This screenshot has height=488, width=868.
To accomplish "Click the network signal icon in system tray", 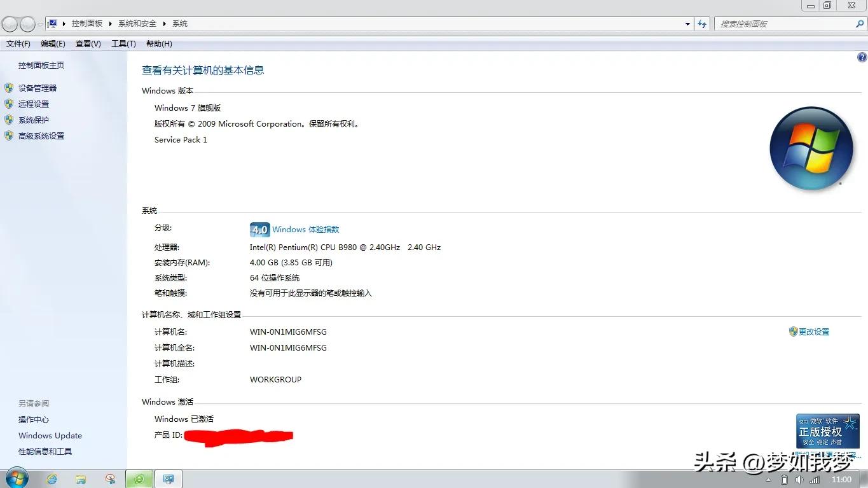I will (x=815, y=479).
